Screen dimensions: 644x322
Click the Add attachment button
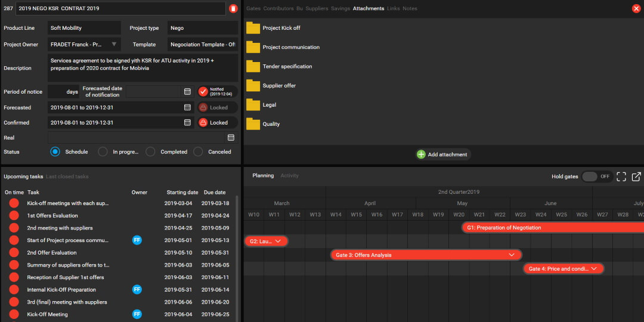[443, 154]
